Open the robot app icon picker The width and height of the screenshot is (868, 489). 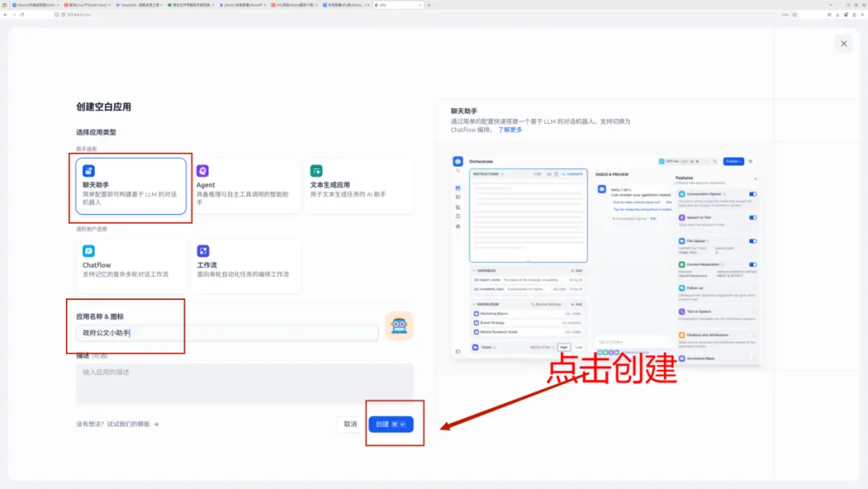click(x=399, y=326)
